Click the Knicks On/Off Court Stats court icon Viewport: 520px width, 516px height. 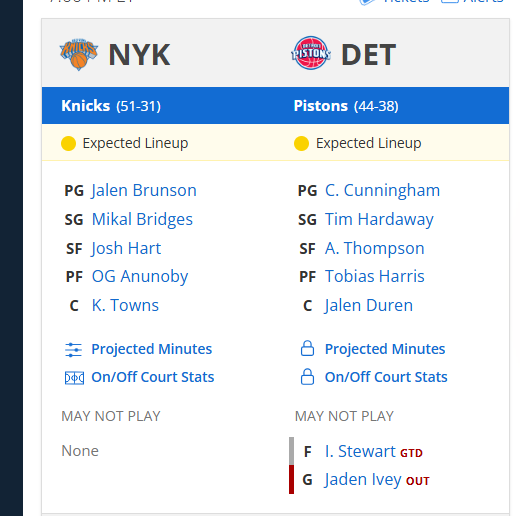click(x=74, y=378)
